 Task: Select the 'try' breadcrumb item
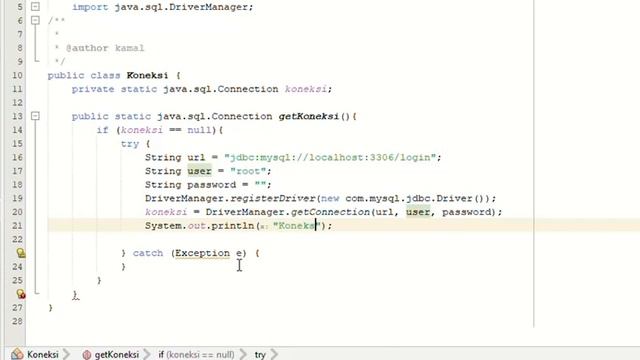pyautogui.click(x=260, y=354)
